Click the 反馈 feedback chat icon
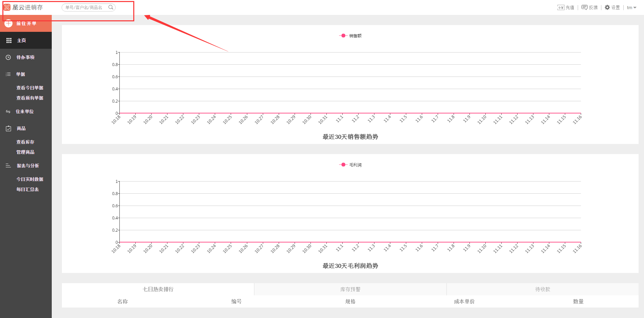 [584, 7]
